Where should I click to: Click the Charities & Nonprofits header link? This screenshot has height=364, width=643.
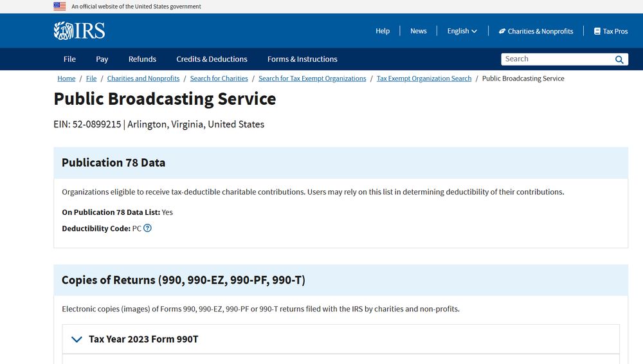coord(536,31)
